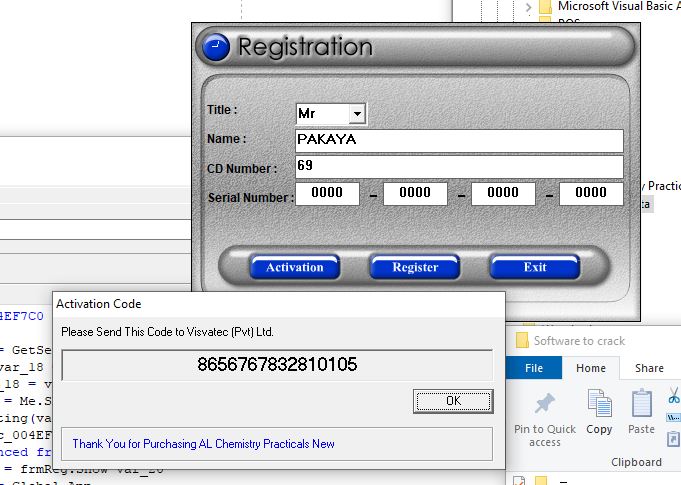Click the Paste shortcut icon in ribbon
The image size is (681, 485).
coord(673,439)
